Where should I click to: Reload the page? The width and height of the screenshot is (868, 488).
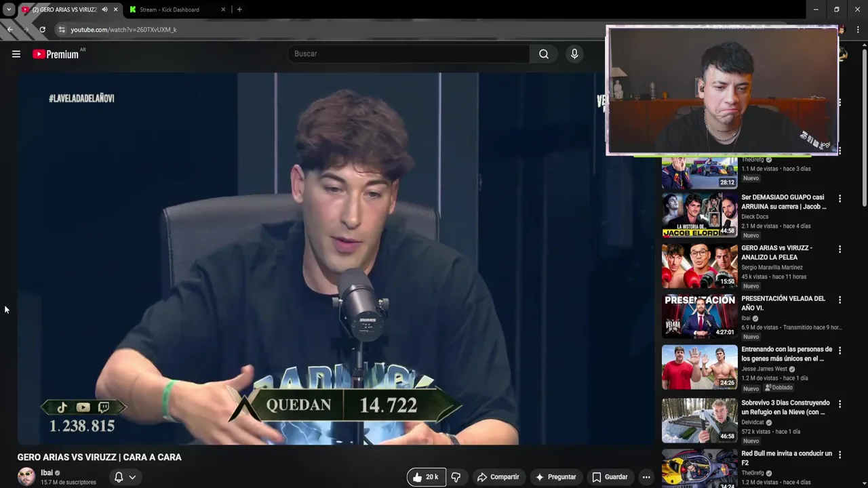43,30
